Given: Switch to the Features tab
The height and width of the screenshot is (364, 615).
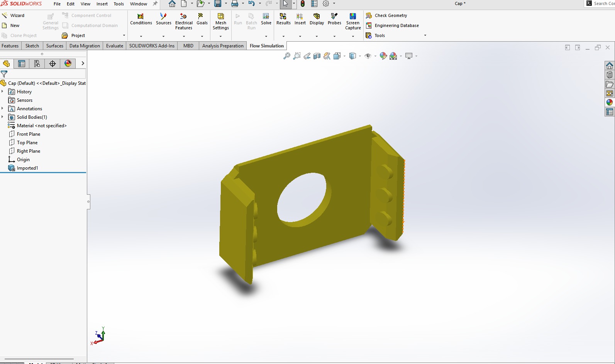Looking at the screenshot, I should pyautogui.click(x=10, y=46).
